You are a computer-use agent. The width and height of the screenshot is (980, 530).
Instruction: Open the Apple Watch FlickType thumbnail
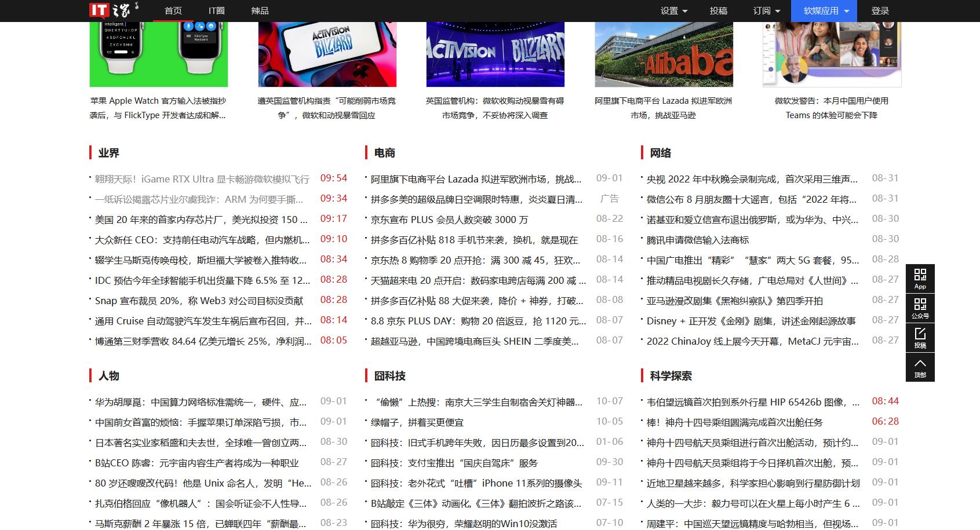[x=159, y=54]
